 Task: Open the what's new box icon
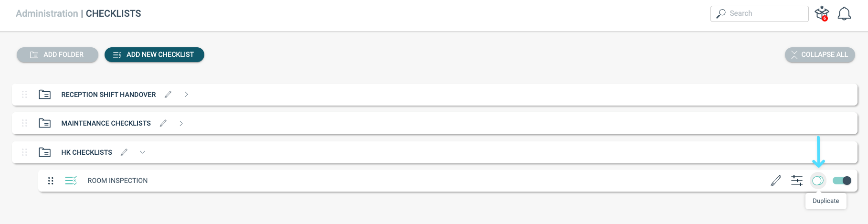822,13
